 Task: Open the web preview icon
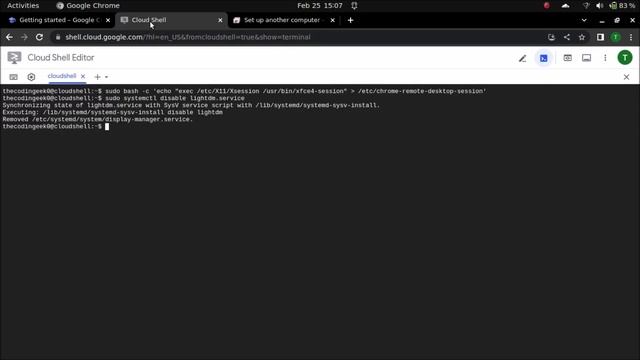pyautogui.click(x=567, y=58)
